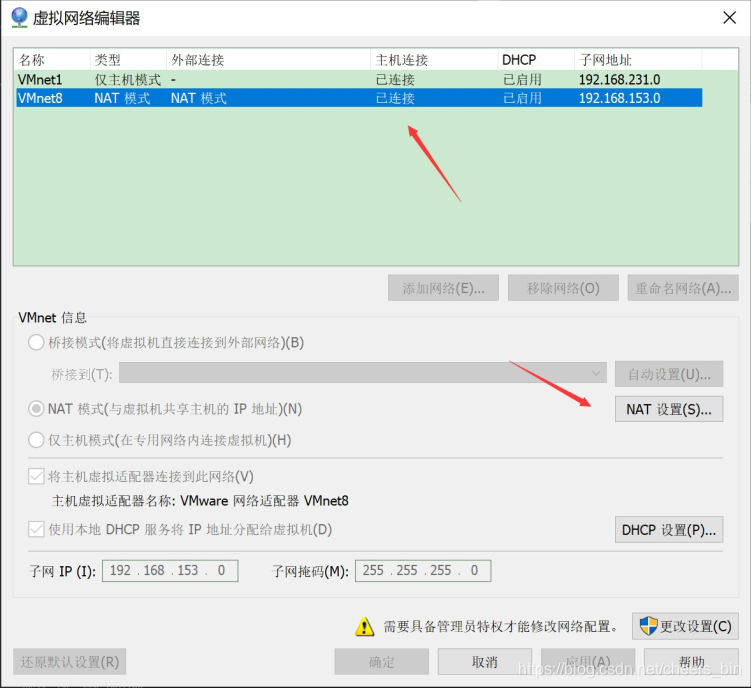Click 移除网络(O) button
Screen dimensions: 751x688
point(563,288)
